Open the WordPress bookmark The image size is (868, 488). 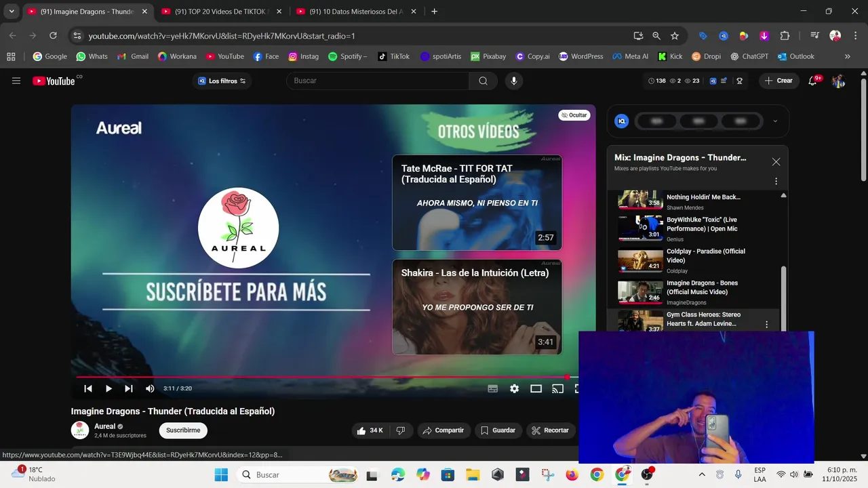coord(580,56)
